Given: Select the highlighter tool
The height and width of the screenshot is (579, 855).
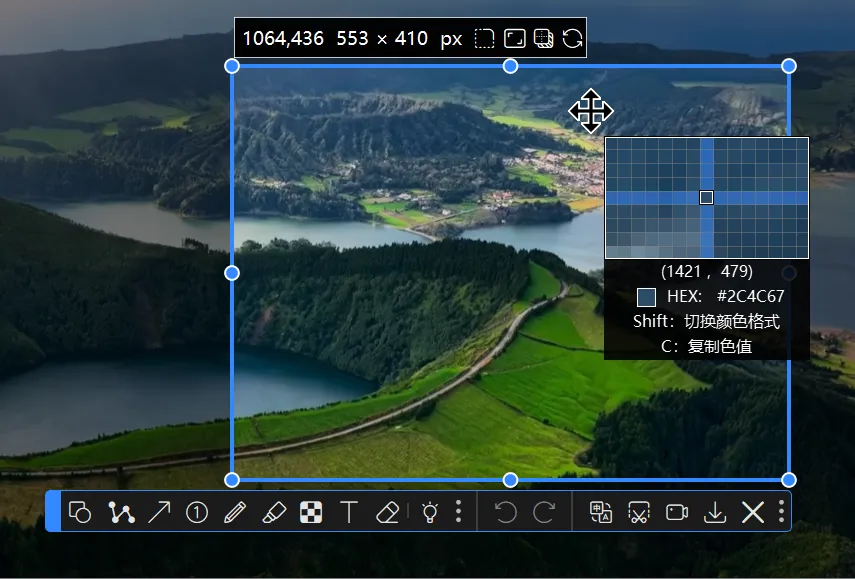Looking at the screenshot, I should tap(273, 512).
